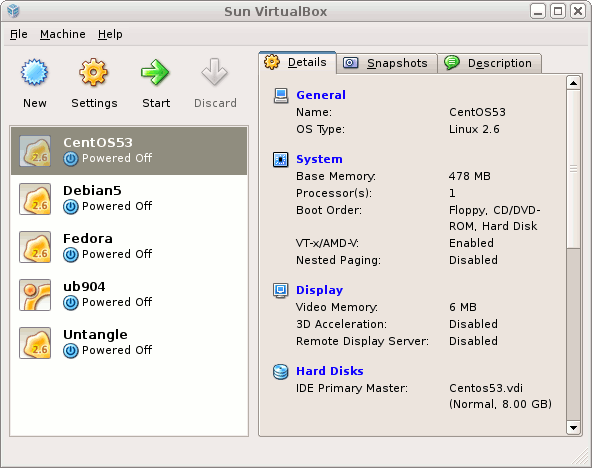
Task: Open the Machine menu
Action: [x=63, y=34]
